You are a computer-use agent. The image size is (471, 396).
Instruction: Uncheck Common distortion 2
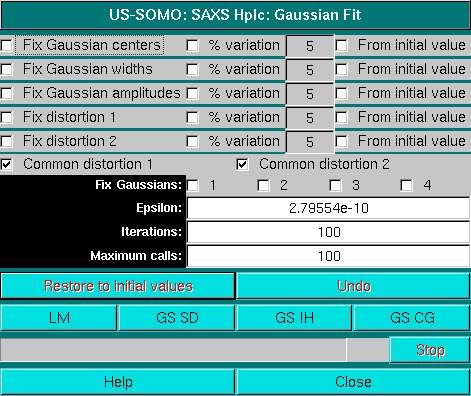(x=242, y=164)
